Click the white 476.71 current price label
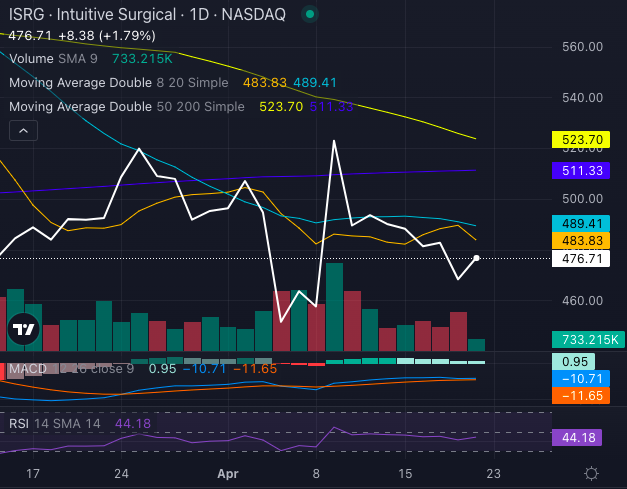The height and width of the screenshot is (489, 627). tap(581, 259)
